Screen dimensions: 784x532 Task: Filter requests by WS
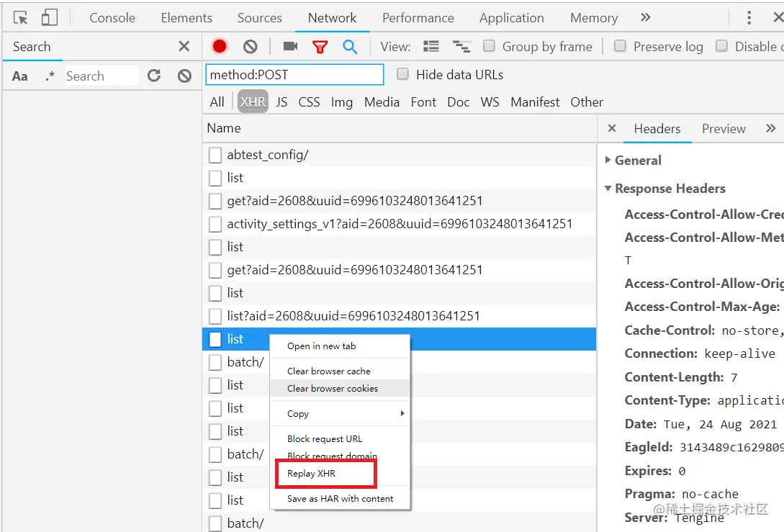[x=490, y=102]
